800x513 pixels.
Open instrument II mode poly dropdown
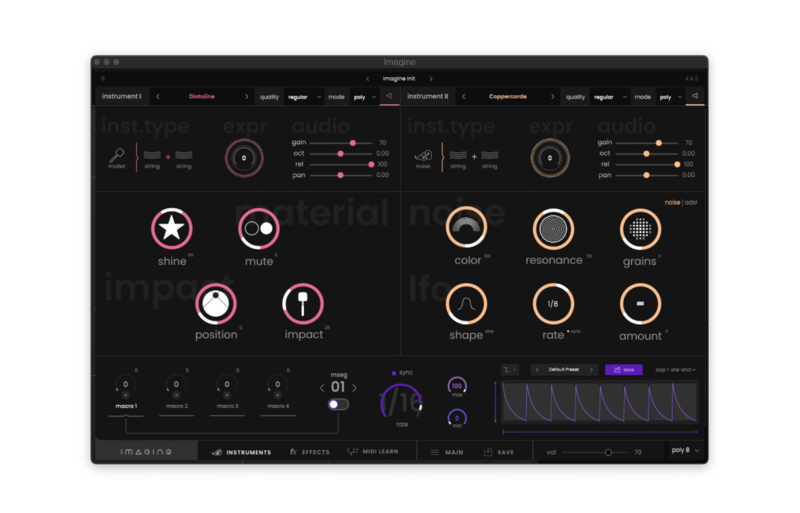coord(670,97)
